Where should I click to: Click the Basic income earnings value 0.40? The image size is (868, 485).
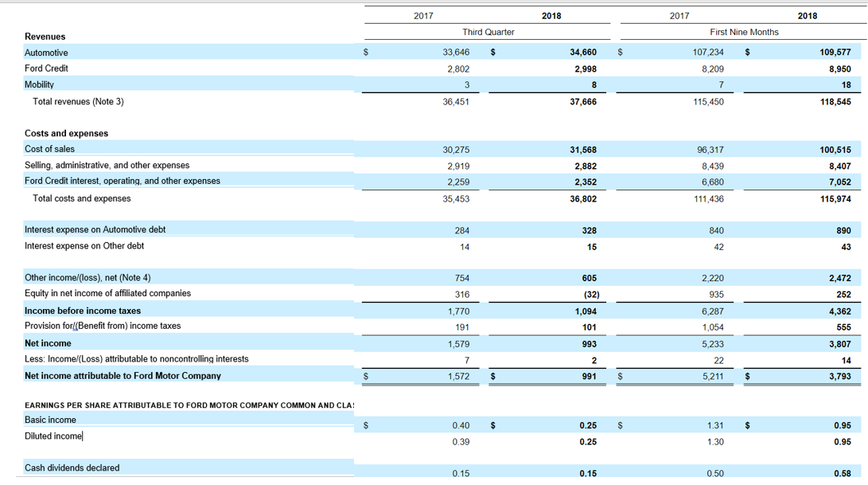(461, 425)
